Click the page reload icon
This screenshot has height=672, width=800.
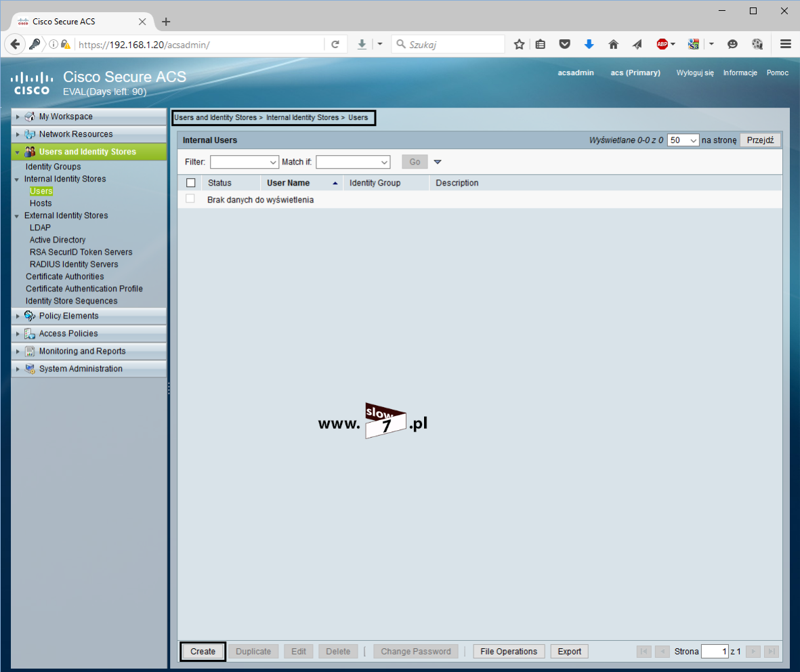[335, 45]
